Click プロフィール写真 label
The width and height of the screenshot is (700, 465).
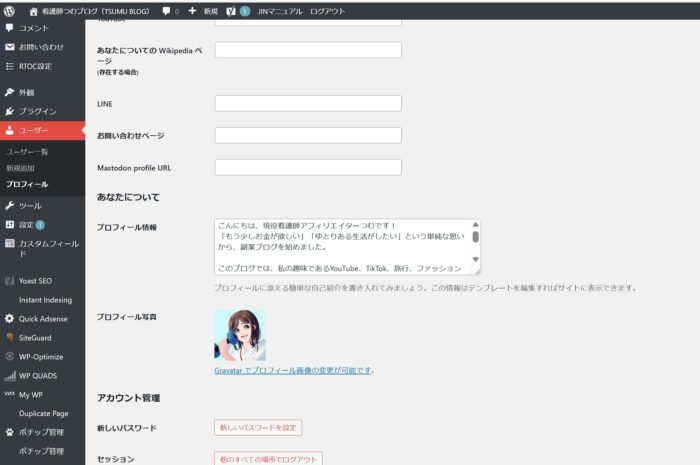click(126, 317)
